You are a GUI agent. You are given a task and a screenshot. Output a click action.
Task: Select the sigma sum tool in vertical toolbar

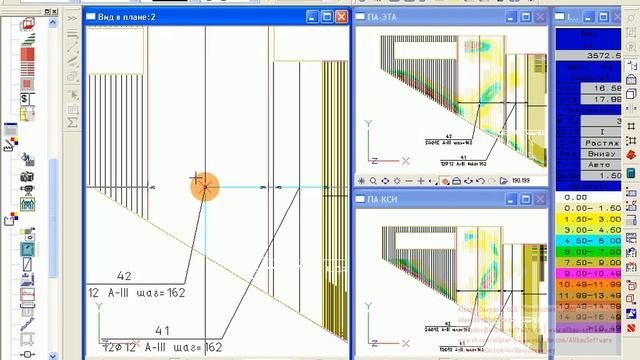(72, 122)
